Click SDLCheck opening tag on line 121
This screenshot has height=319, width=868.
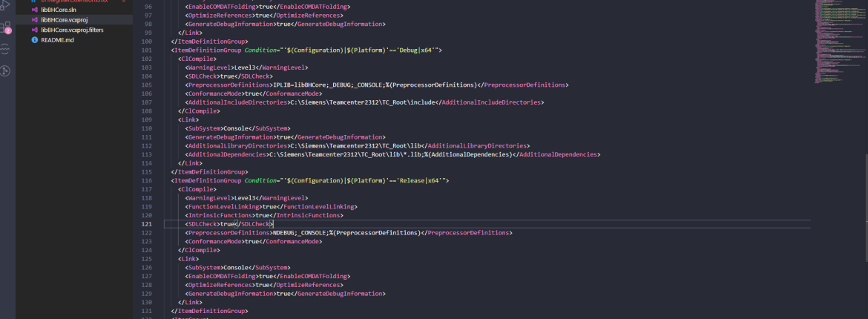click(203, 224)
